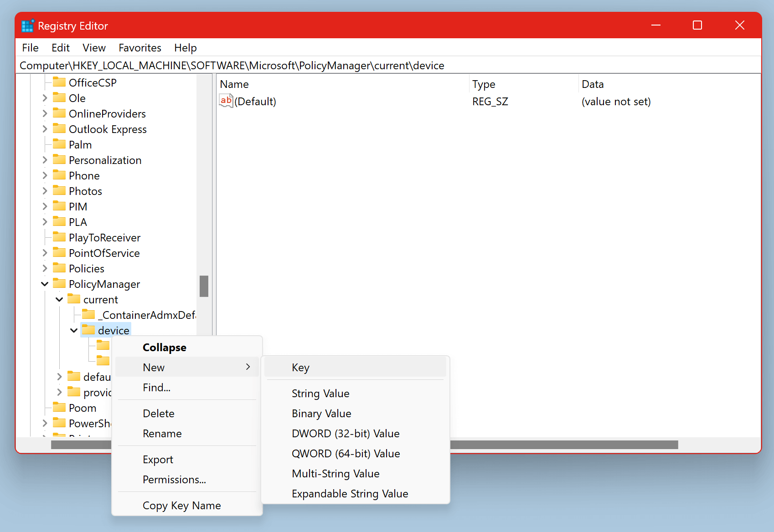Click the registry path address bar

click(x=388, y=65)
